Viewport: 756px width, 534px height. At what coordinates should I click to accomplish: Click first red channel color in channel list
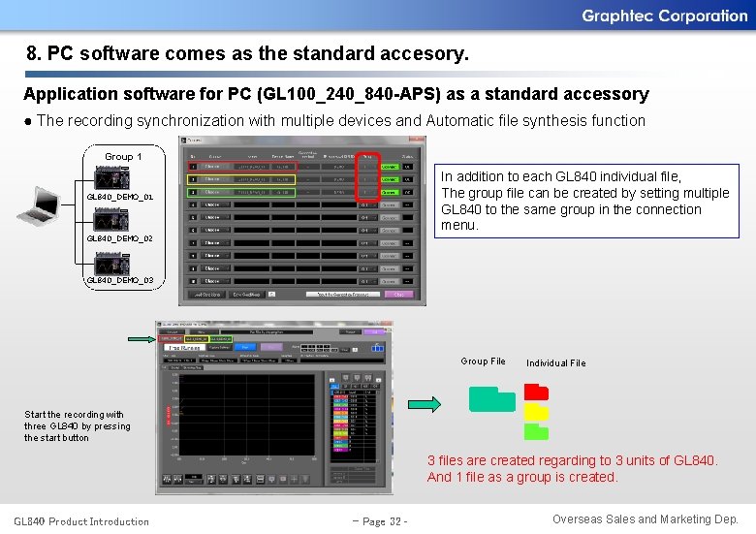(x=341, y=396)
